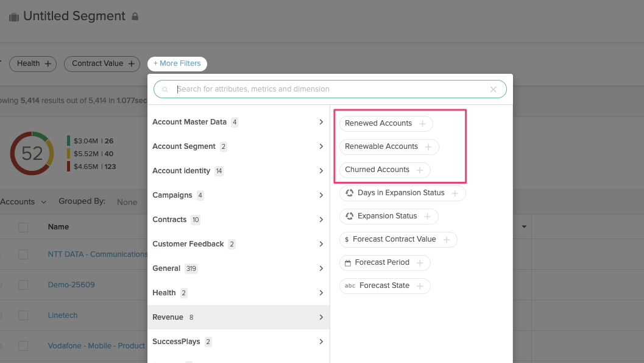Add the Renewed Accounts filter plus icon
The image size is (644, 363).
[x=422, y=124]
